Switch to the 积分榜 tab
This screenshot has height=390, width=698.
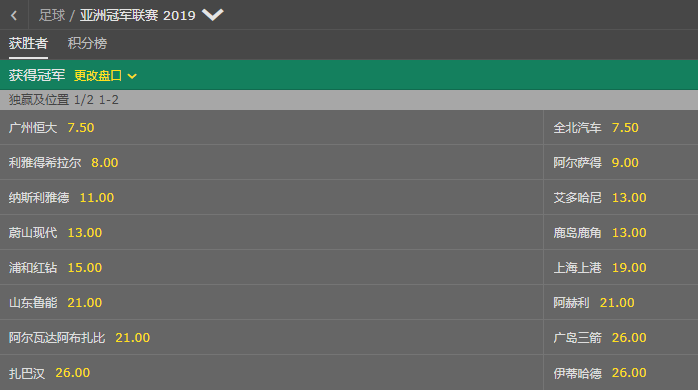pos(87,43)
